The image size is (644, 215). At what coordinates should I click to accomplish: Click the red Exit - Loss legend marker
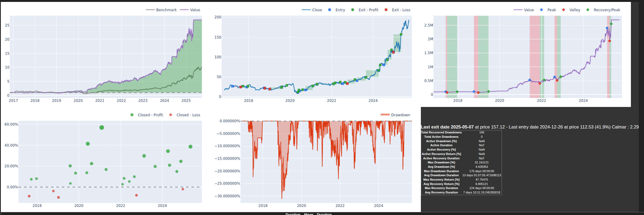(386, 10)
